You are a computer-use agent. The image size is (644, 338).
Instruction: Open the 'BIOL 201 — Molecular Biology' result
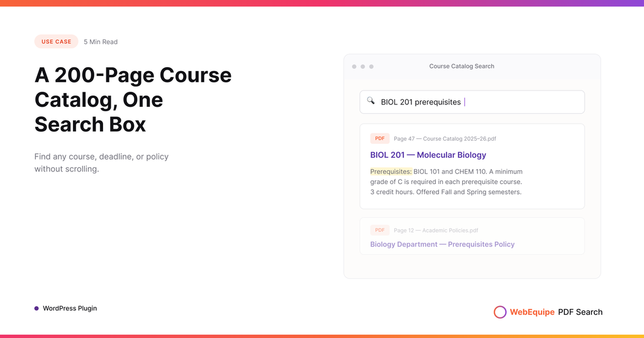pyautogui.click(x=428, y=155)
